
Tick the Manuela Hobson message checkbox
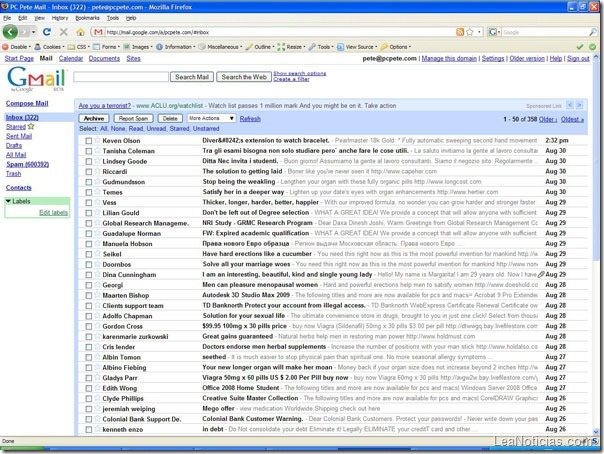(x=89, y=244)
